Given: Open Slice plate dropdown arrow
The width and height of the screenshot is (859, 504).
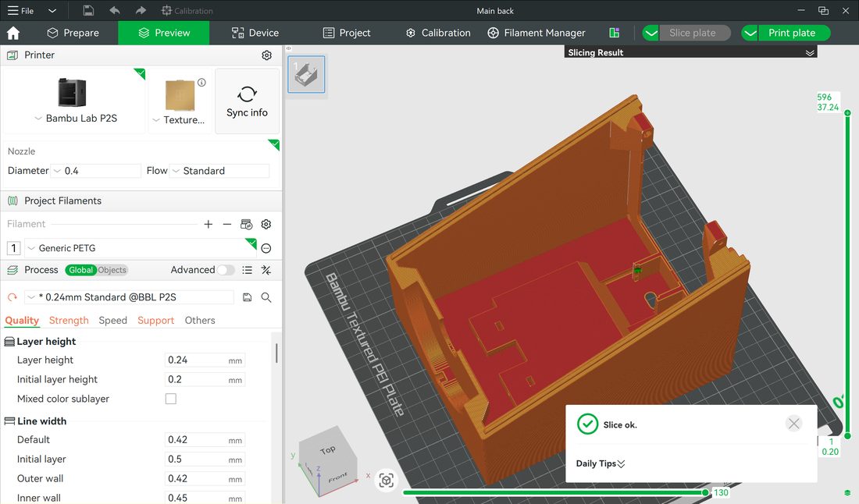Looking at the screenshot, I should point(650,33).
